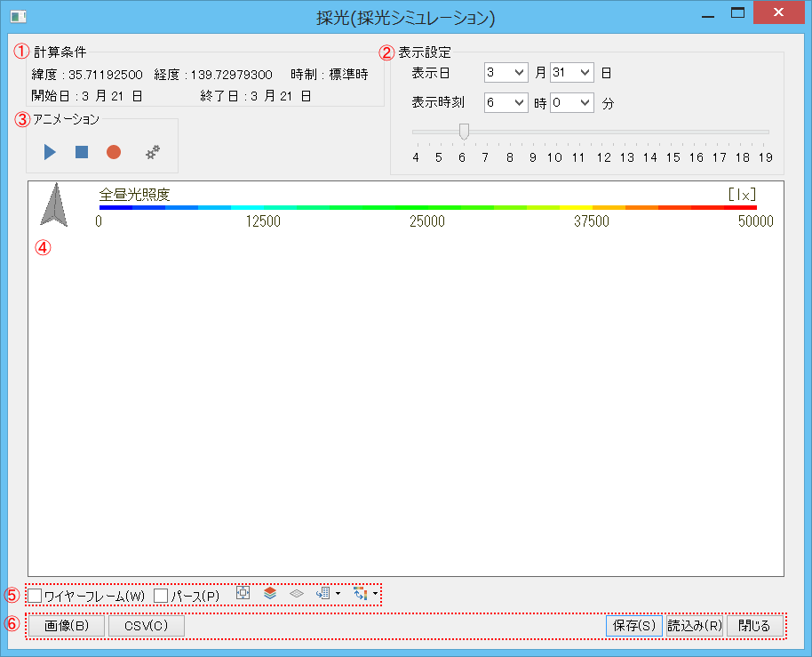Screen dimensions: 812x657
Task: Open animation settings gears icon
Action: (153, 152)
